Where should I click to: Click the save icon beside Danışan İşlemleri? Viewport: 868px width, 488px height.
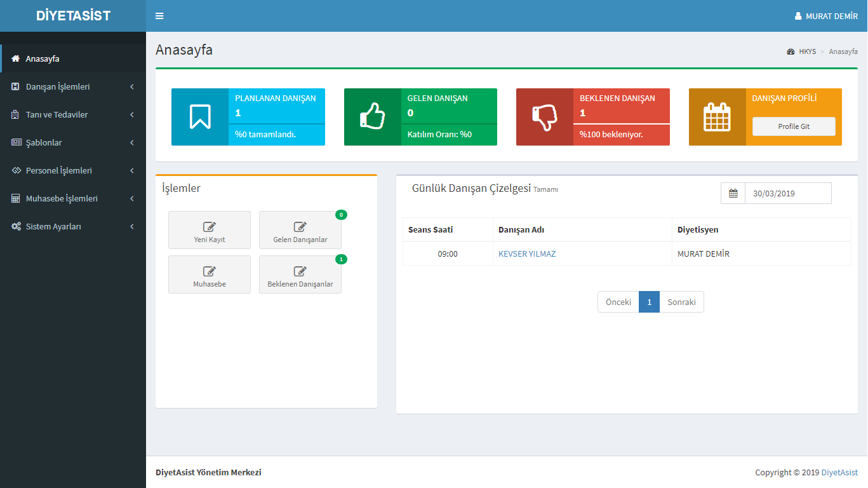pos(16,86)
